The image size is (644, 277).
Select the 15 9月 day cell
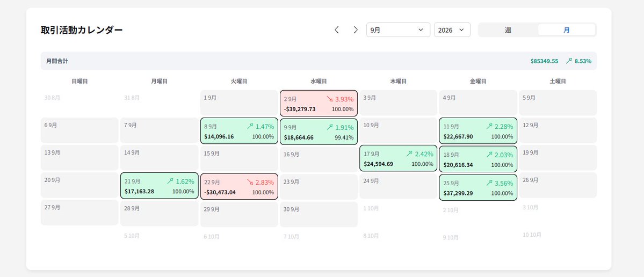pos(239,159)
